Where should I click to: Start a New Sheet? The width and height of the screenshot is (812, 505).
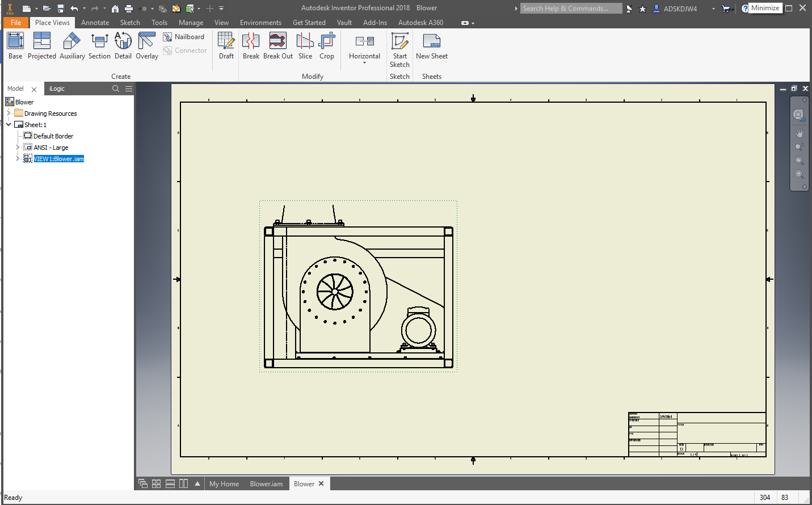point(431,45)
